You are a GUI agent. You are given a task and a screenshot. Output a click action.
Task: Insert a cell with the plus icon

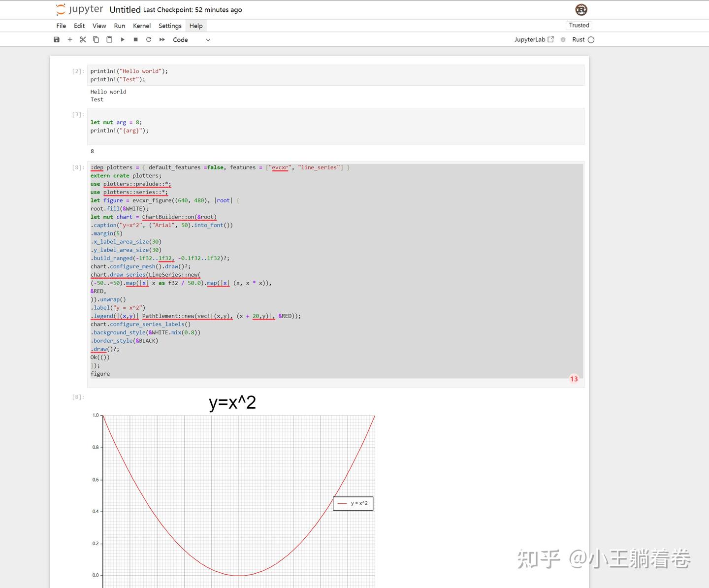coord(70,39)
